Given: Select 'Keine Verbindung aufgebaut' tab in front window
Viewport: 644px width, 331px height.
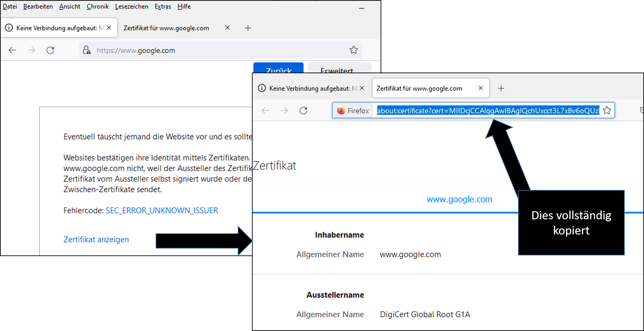Looking at the screenshot, I should pos(309,88).
